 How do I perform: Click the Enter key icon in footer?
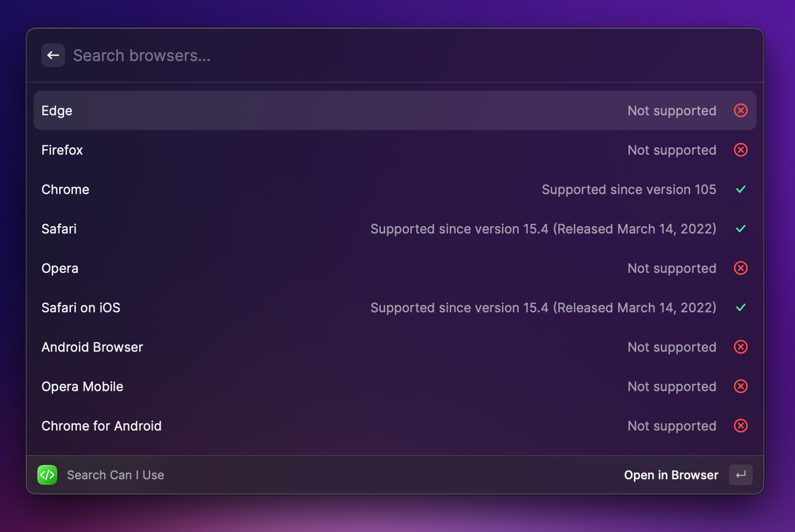(x=740, y=475)
